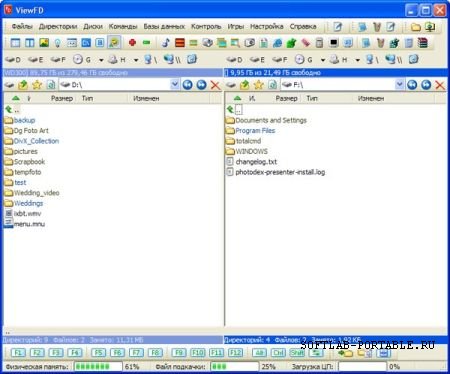The height and width of the screenshot is (374, 450).
Task: Click red X in right panel path bar
Action: [440, 85]
